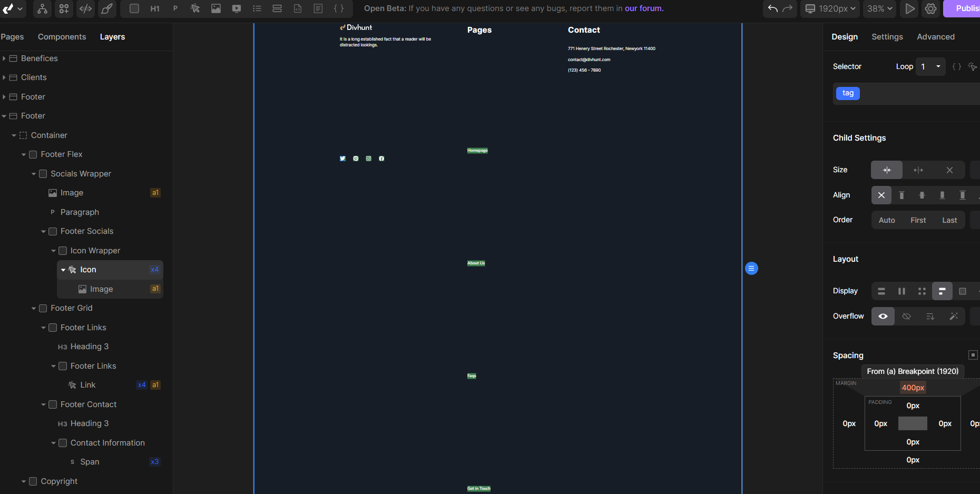The height and width of the screenshot is (494, 980).
Task: Collapse the Socials Wrapper layer
Action: [x=34, y=174]
